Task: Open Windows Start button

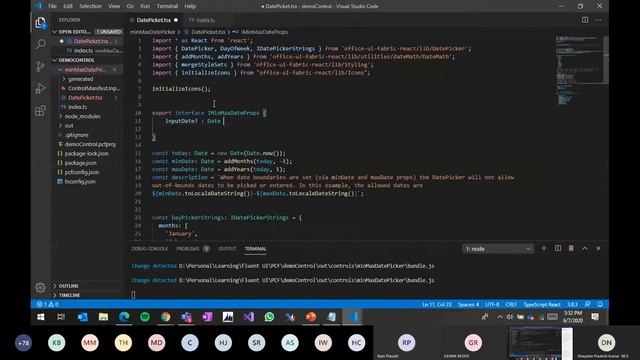Action: point(41,317)
